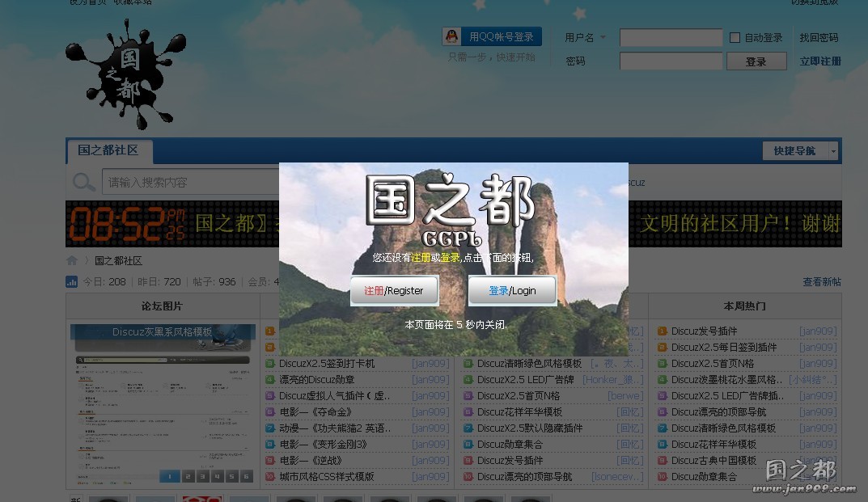Image resolution: width=868 pixels, height=502 pixels.
Task: Open the 国之都社区 tab
Action: pos(108,150)
